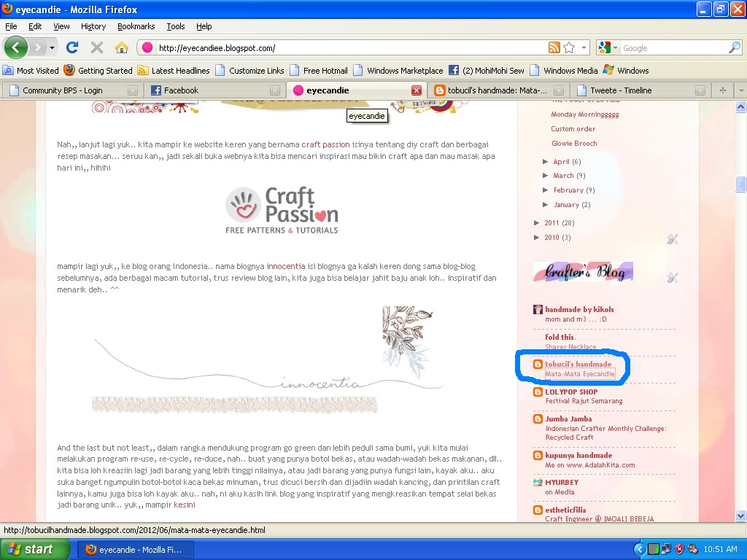747x560 pixels.
Task: Click the search magnifier icon
Action: (x=735, y=47)
